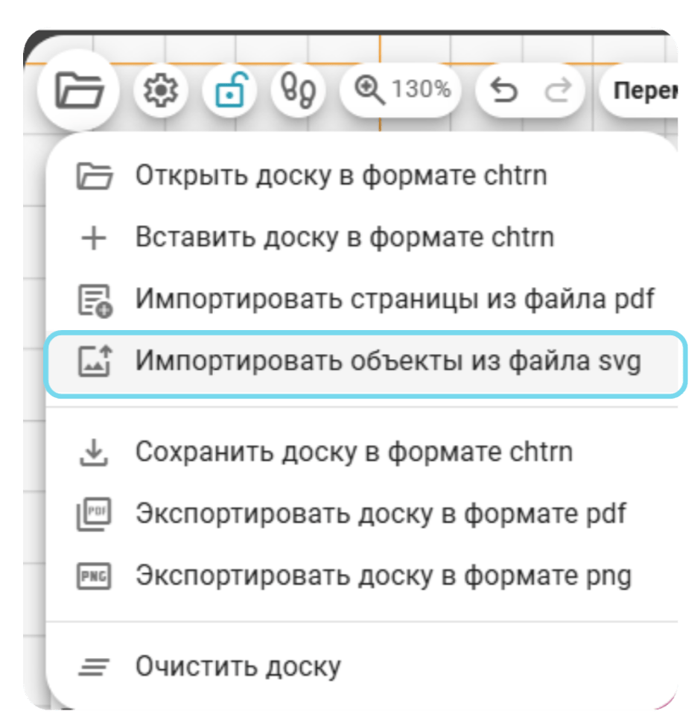
Task: Redo action arrow icon
Action: [558, 91]
